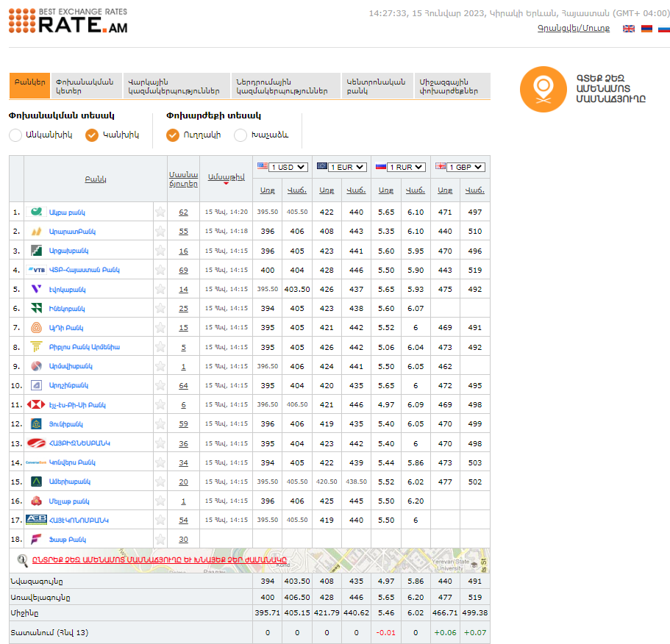Click the HSBC logo in row 11
This screenshot has width=670, height=644.
point(36,404)
